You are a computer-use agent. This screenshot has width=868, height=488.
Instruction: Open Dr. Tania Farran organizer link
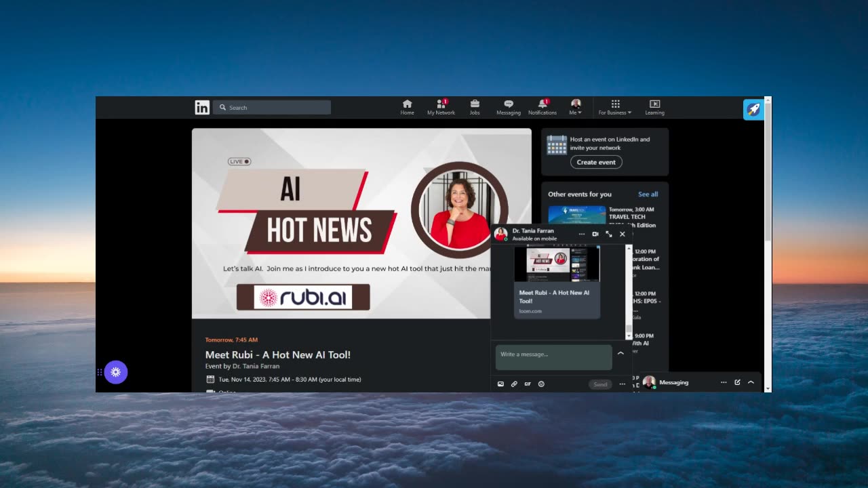(x=256, y=366)
